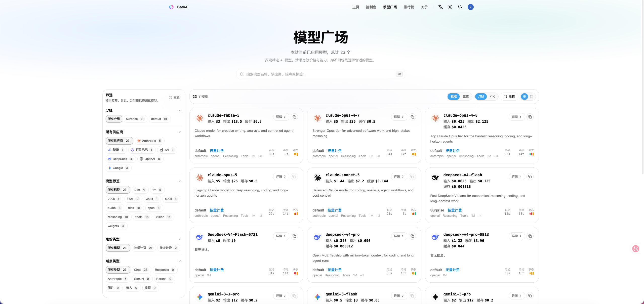Viewport: 644px width, 304px height.
Task: Copy the deepseek-v4-pro-0813 model name
Action: (530, 236)
